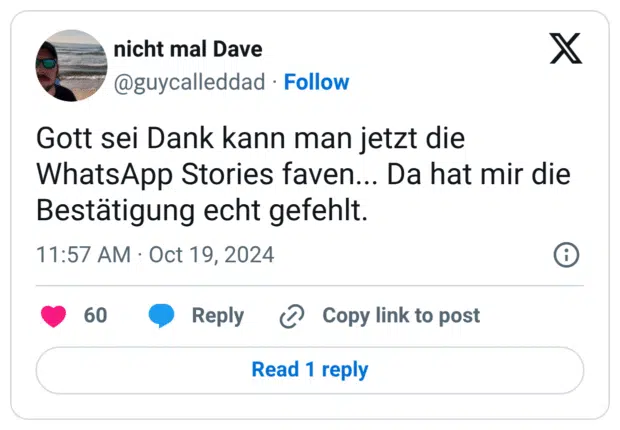This screenshot has height=430, width=620.
Task: Like the post with the heart icon
Action: tap(53, 316)
